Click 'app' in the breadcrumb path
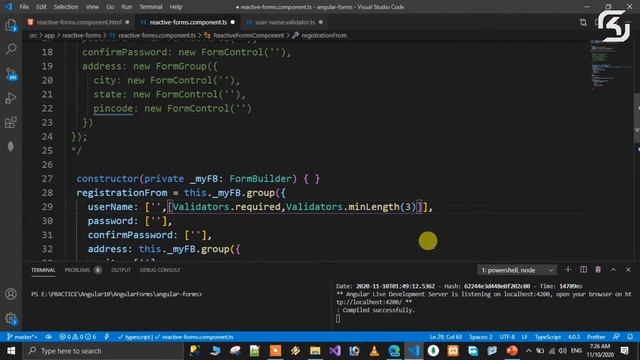The height and width of the screenshot is (360, 640). click(49, 36)
